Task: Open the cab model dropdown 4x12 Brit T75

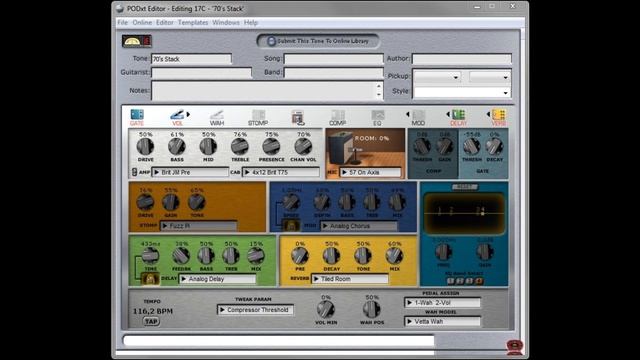Action: (x=281, y=172)
